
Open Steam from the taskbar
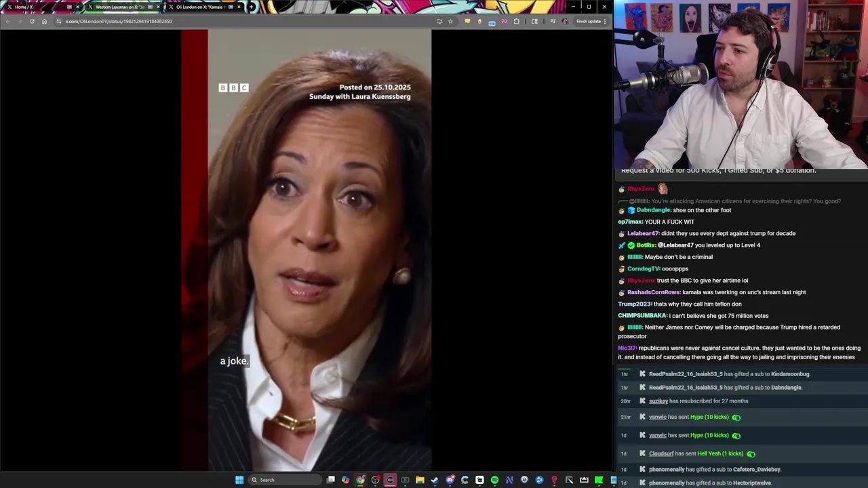point(435,480)
